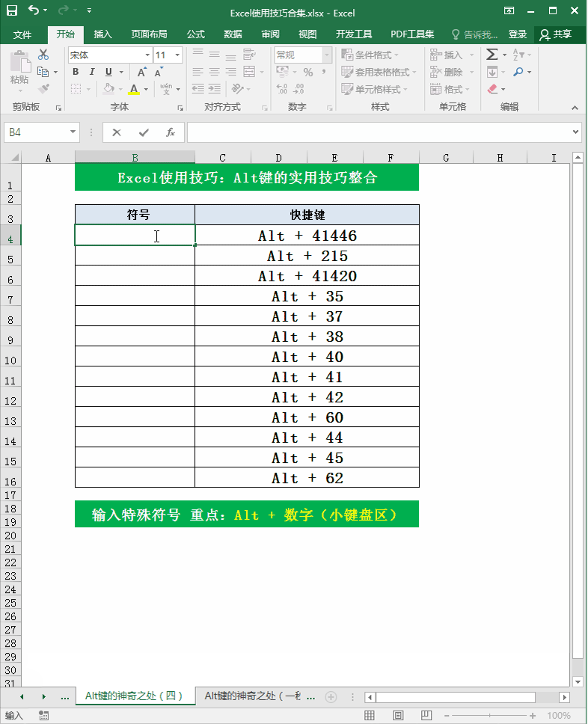The width and height of the screenshot is (588, 724).
Task: Toggle bottom align
Action: (x=231, y=56)
